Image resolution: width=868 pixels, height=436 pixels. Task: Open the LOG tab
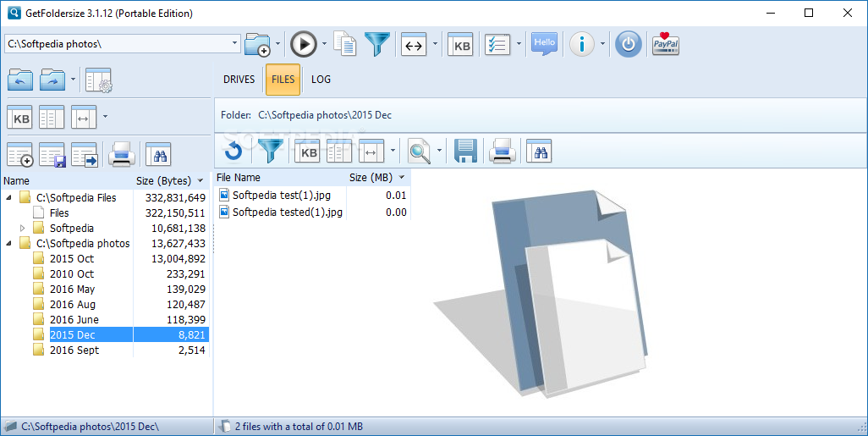point(321,80)
